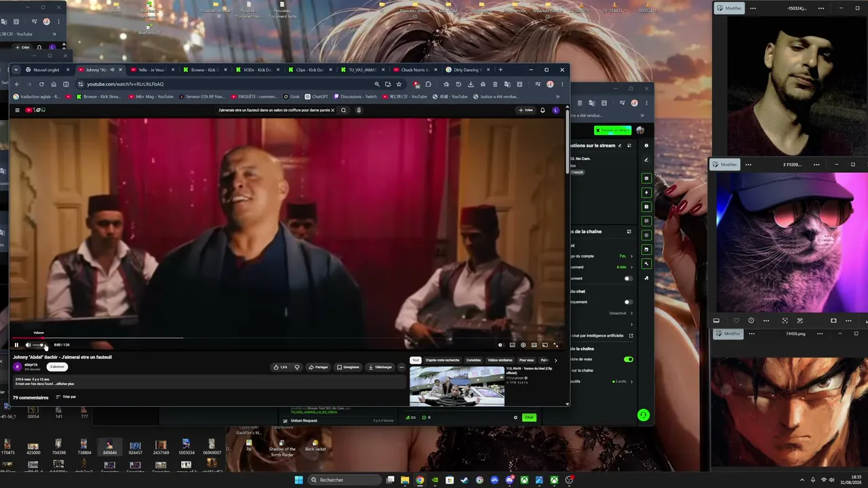Open a new browser tab
This screenshot has height=488, width=868.
coord(500,70)
